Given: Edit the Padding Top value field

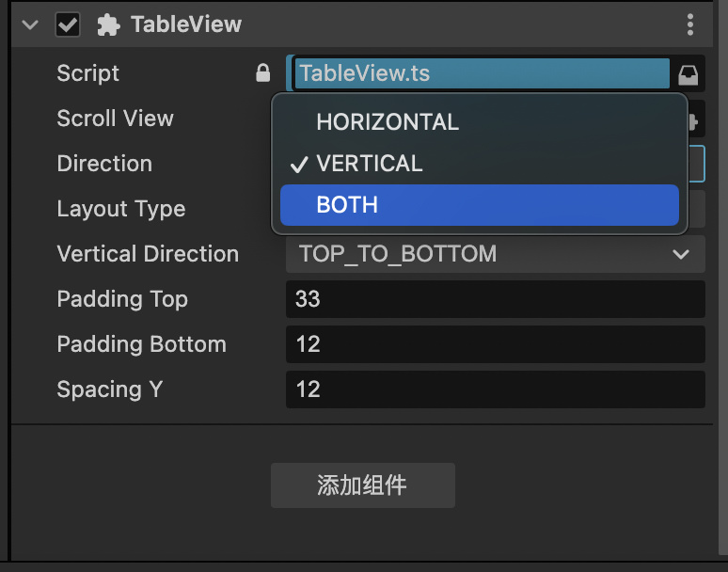Looking at the screenshot, I should click(x=495, y=299).
